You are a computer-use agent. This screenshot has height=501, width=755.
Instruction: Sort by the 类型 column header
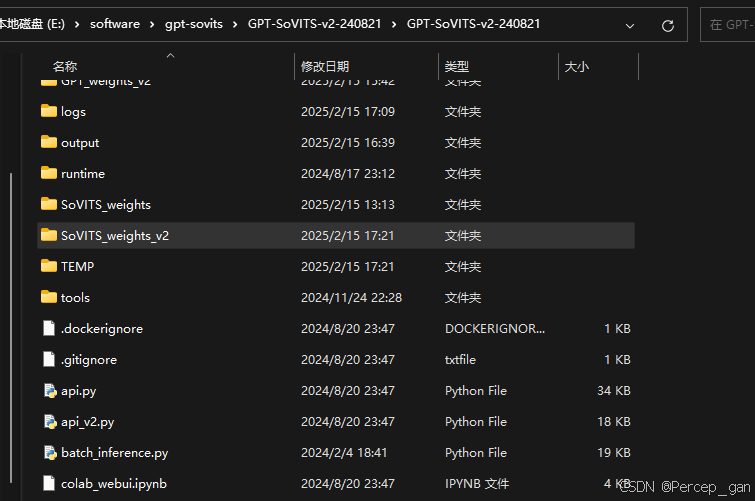coord(456,66)
